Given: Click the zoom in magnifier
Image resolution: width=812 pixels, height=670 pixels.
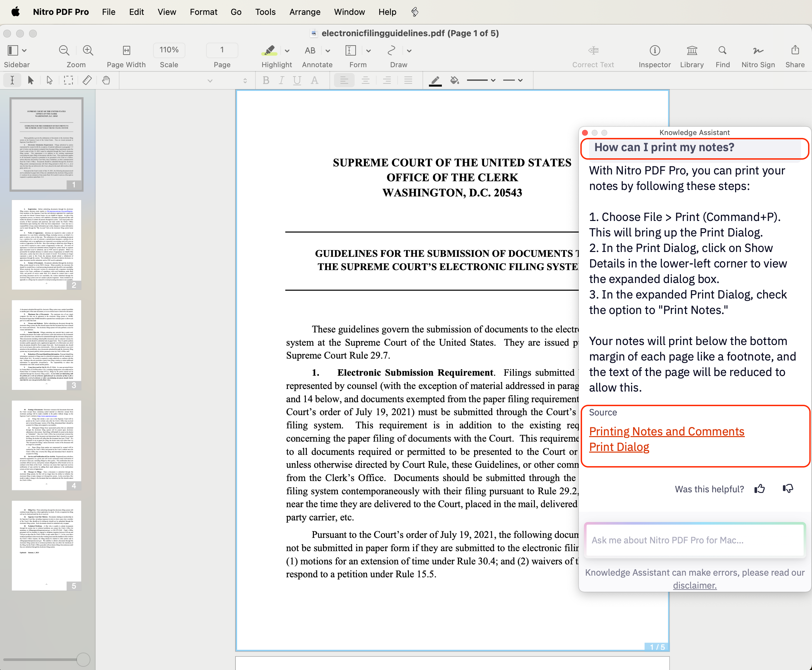Looking at the screenshot, I should click(x=88, y=51).
